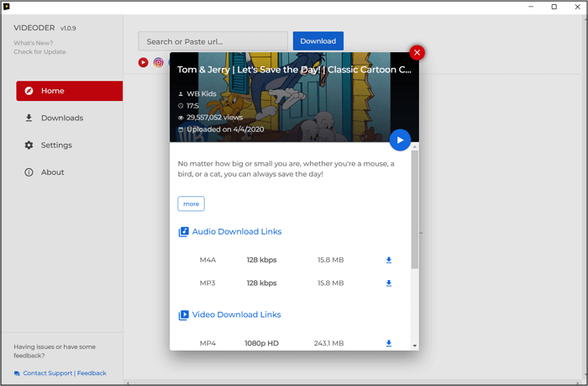Download the M4A 128 kbps audio
This screenshot has height=386, width=588.
click(389, 260)
